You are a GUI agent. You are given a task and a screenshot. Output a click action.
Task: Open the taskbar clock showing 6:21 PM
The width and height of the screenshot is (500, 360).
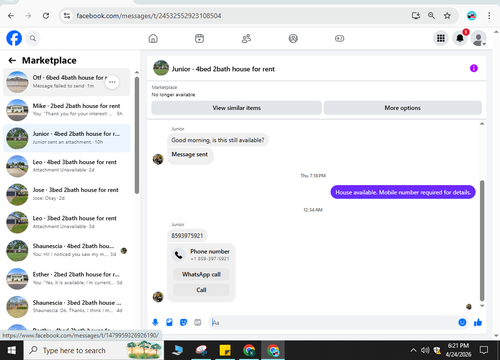pyautogui.click(x=458, y=350)
